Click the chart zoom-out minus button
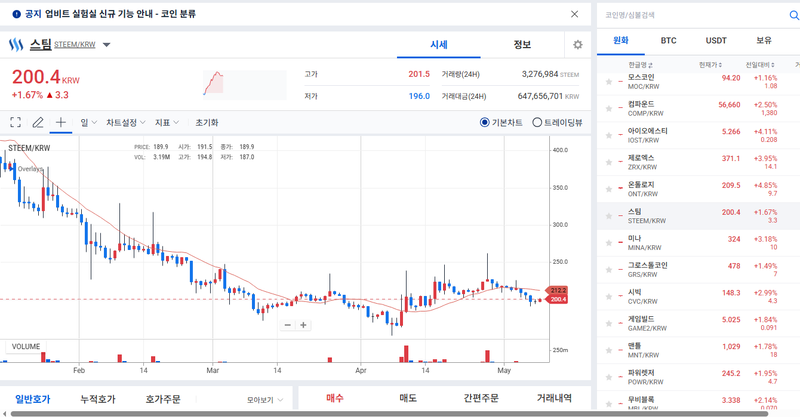 288,325
